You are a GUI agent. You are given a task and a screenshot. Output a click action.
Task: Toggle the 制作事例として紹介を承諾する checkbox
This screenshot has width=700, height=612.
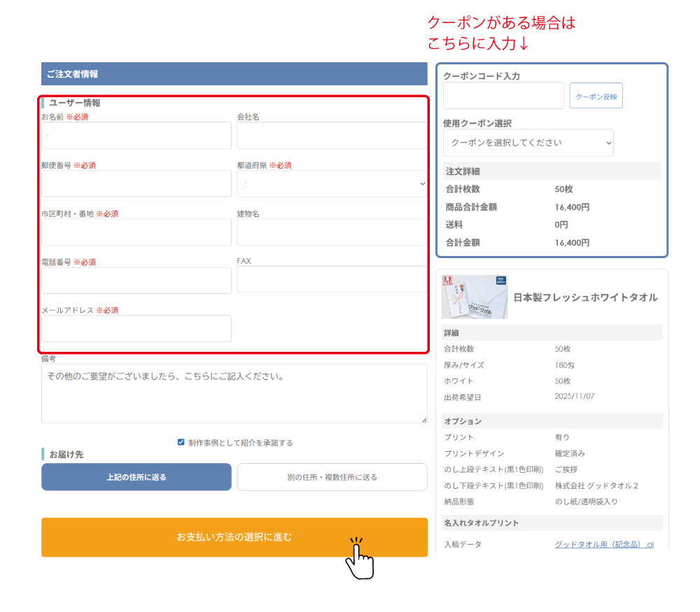coord(181,442)
